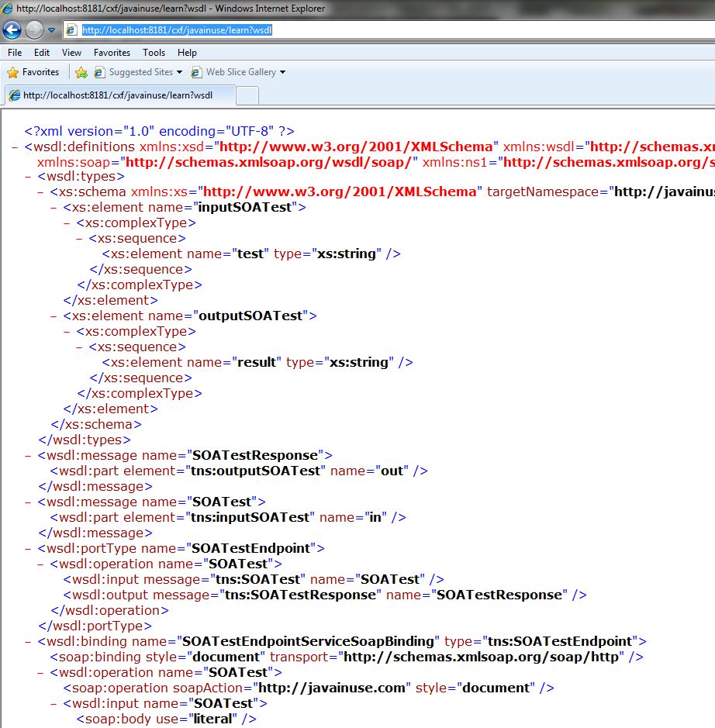Screen dimensions: 715x728
Task: Collapse the SOATestEndpointServiceSoapBinding node
Action: [x=28, y=642]
